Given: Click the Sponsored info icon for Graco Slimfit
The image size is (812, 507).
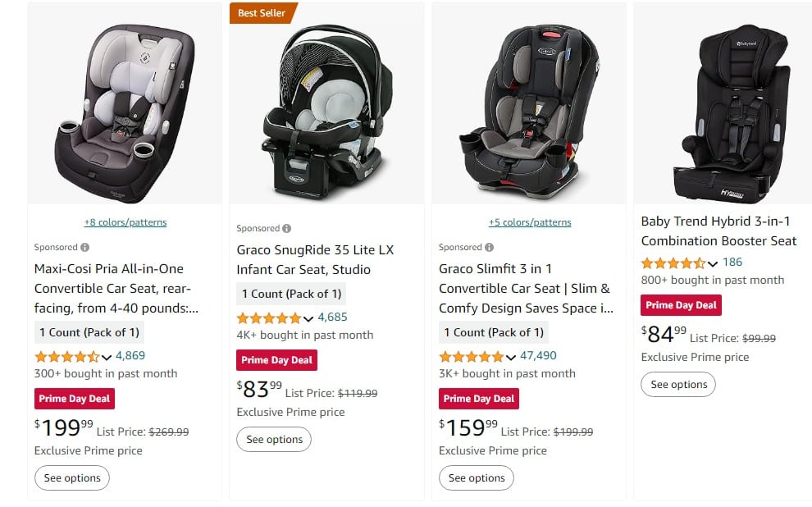Looking at the screenshot, I should point(490,246).
